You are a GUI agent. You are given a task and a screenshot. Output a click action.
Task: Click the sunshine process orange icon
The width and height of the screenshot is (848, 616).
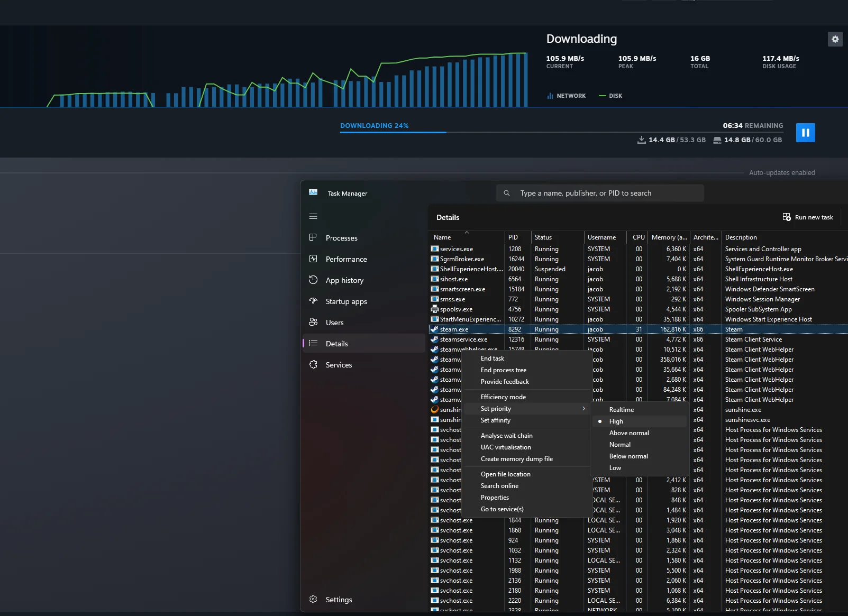coord(434,410)
